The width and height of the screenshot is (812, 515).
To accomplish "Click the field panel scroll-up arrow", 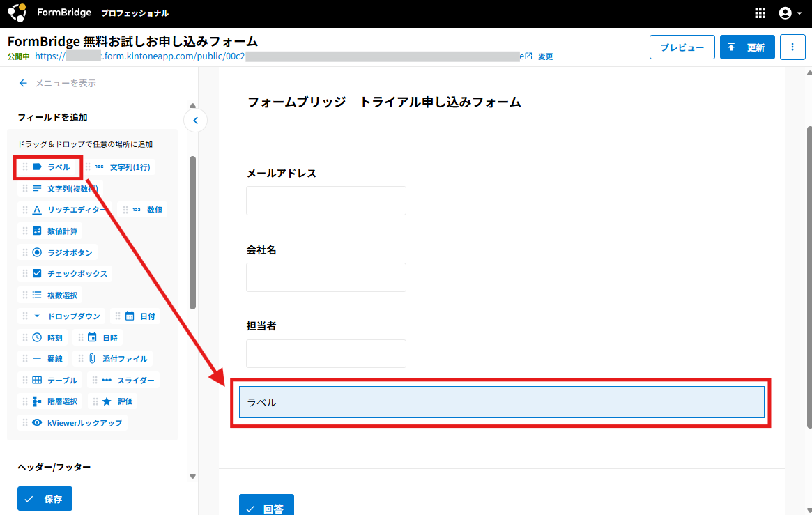I will click(x=192, y=106).
